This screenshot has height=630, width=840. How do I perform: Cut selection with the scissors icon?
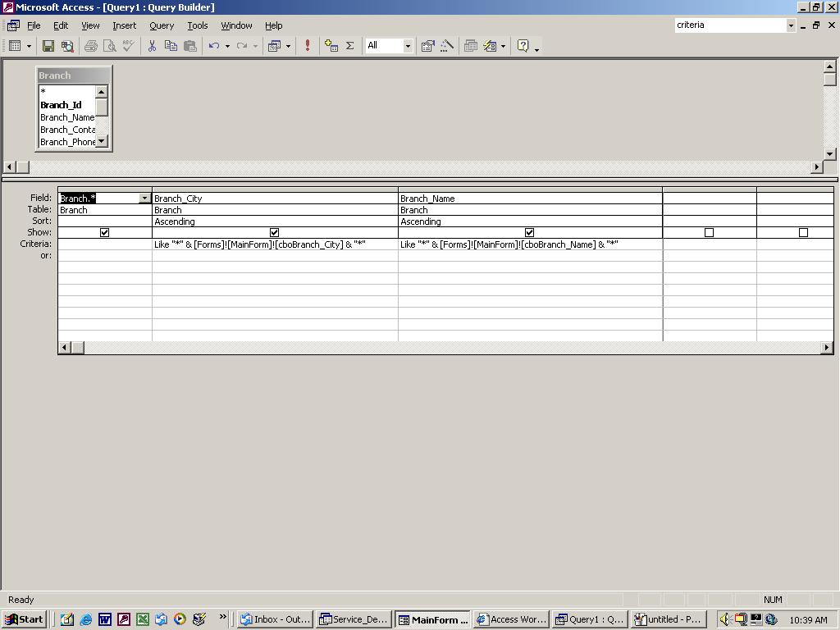tap(152, 46)
